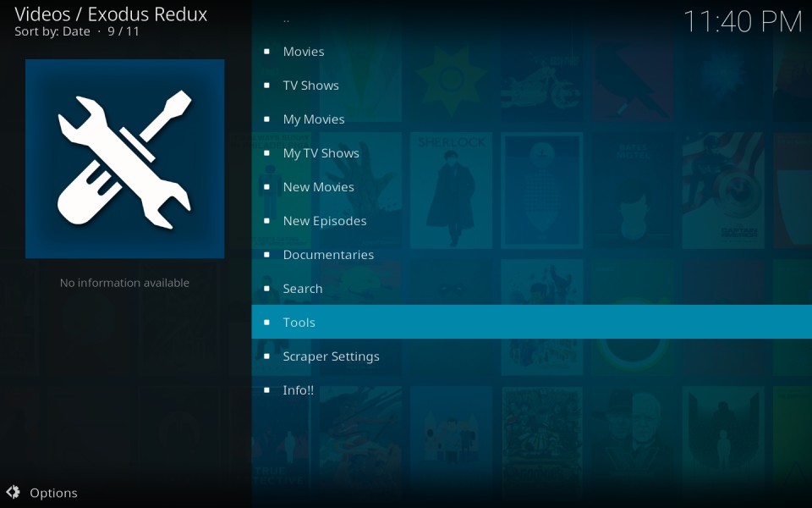Image resolution: width=812 pixels, height=508 pixels.
Task: Open the New Episodes list
Action: pyautogui.click(x=531, y=221)
